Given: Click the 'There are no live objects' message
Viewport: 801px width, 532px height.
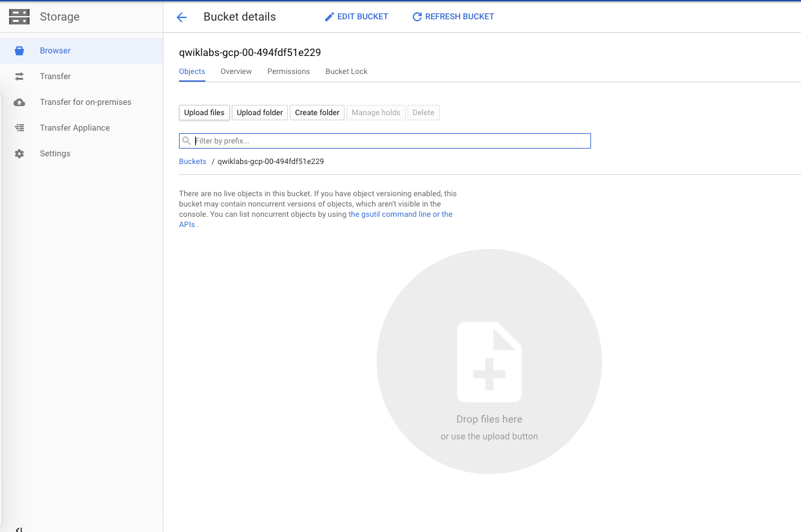Looking at the screenshot, I should click(318, 209).
